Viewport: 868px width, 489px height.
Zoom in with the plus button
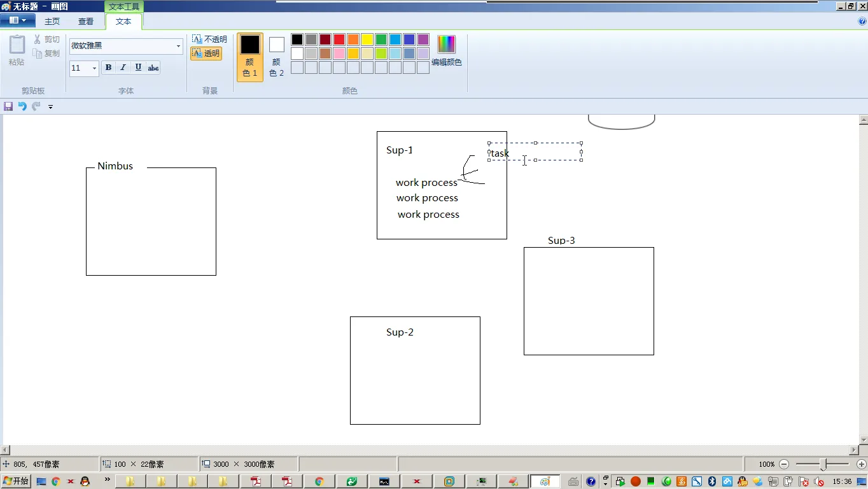pos(862,464)
